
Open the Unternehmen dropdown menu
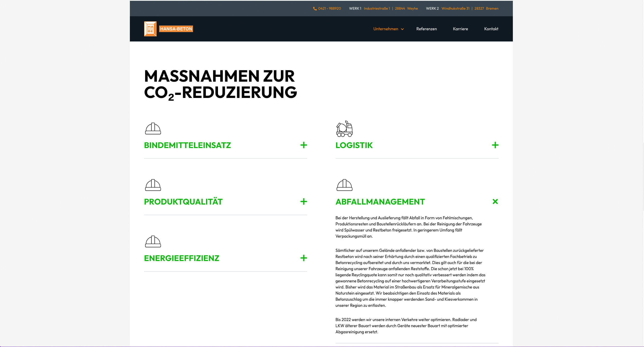click(388, 29)
